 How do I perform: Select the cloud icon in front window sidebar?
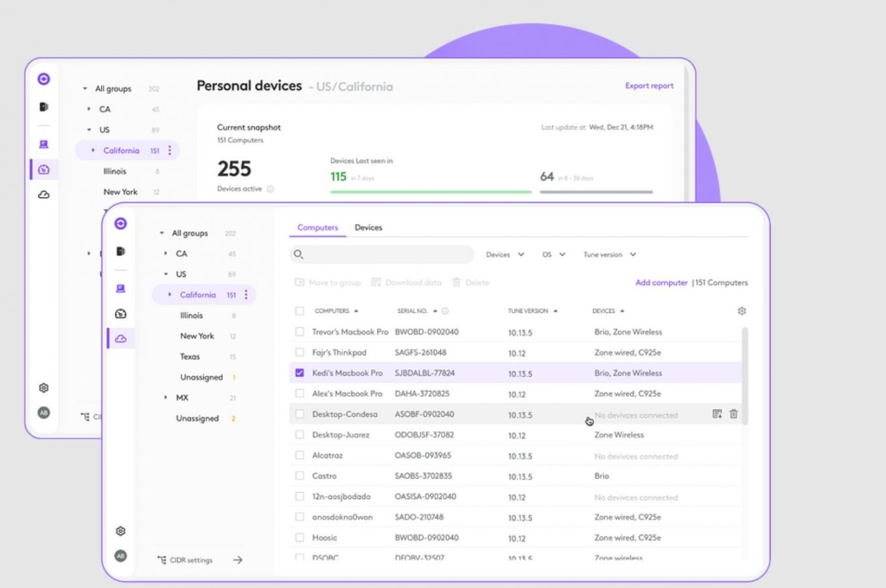tap(121, 338)
